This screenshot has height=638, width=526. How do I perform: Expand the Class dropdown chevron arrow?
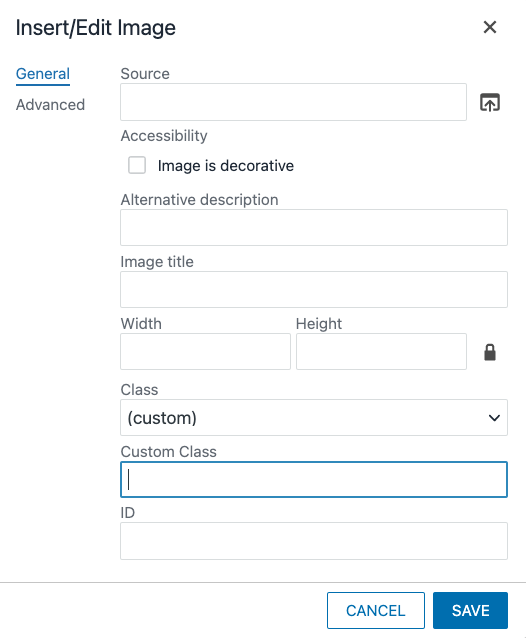point(494,418)
